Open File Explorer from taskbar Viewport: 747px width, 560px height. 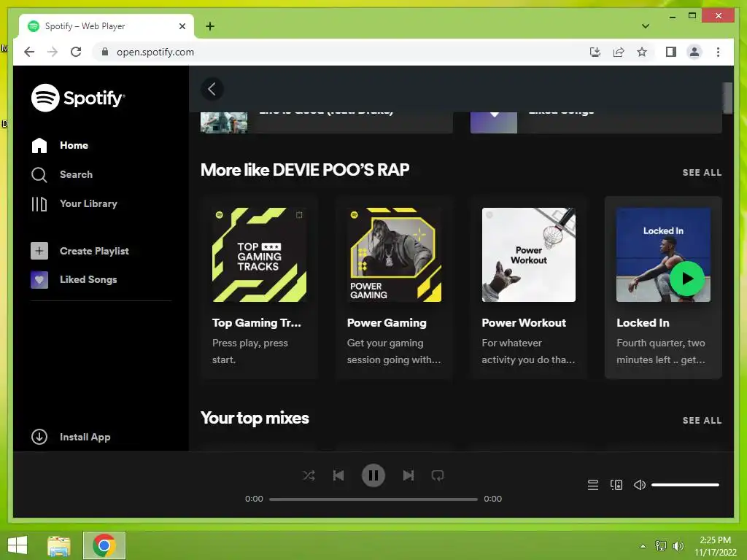pos(59,545)
